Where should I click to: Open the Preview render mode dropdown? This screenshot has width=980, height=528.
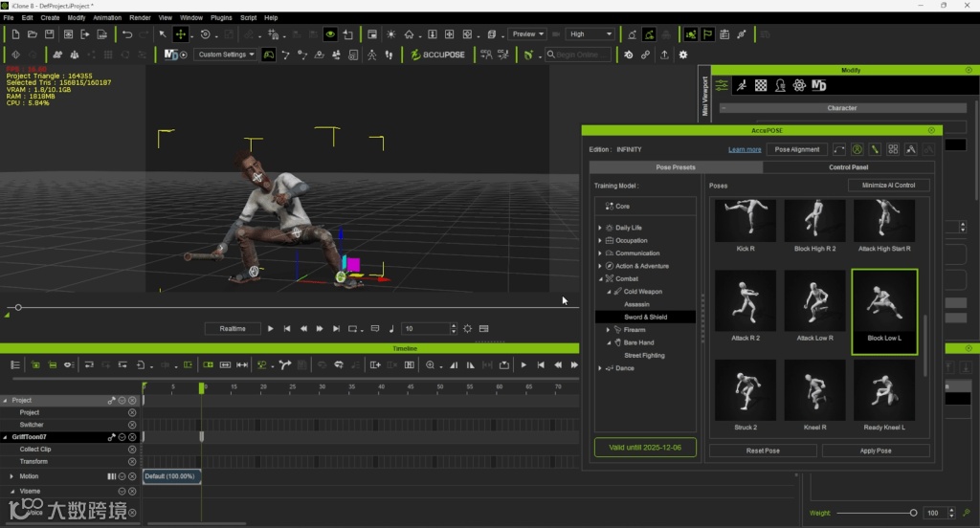coord(527,34)
